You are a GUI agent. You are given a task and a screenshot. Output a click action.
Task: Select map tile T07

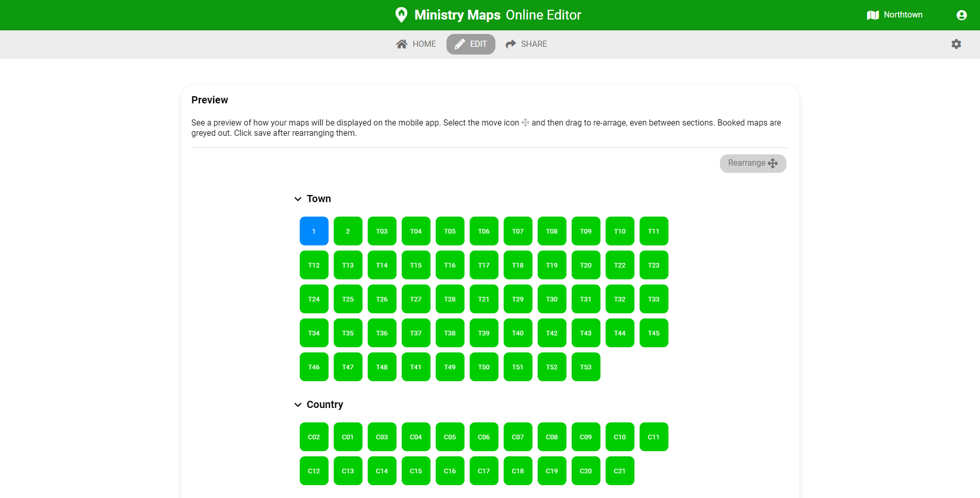click(x=518, y=231)
